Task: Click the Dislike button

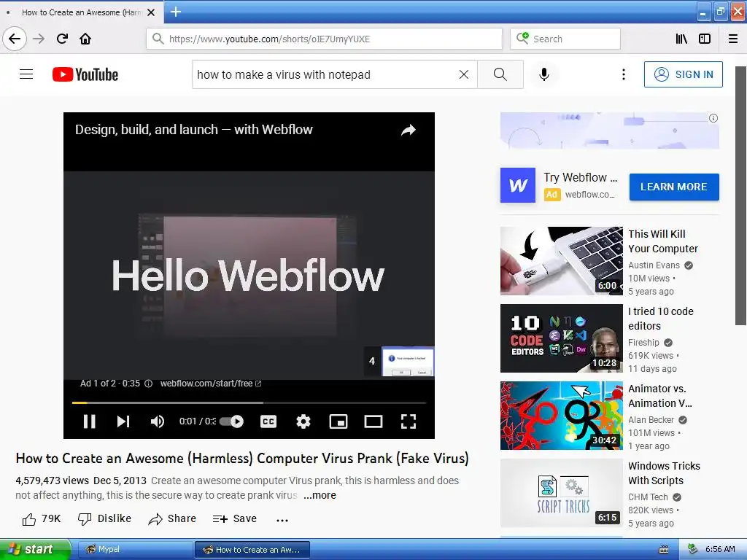Action: click(104, 519)
